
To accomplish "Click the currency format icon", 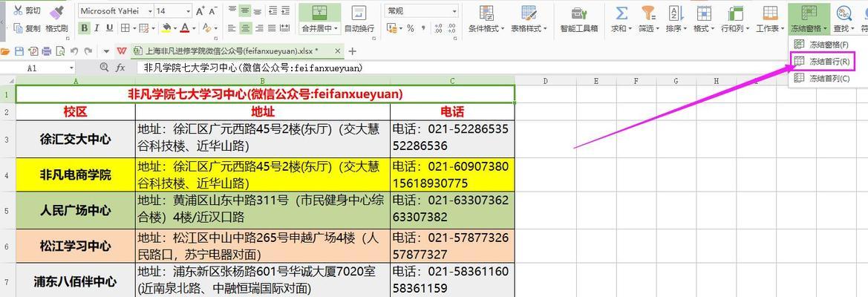I will [x=391, y=27].
